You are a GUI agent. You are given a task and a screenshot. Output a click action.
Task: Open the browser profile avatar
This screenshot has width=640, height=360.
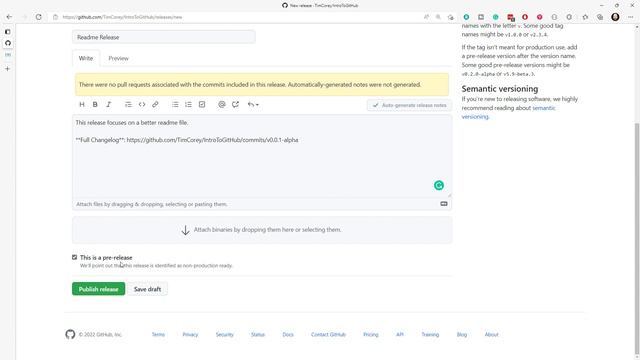click(615, 17)
